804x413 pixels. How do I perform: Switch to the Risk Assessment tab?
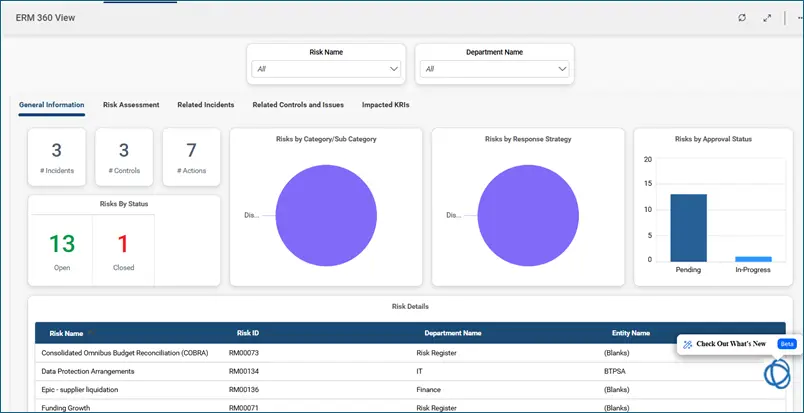tap(131, 104)
